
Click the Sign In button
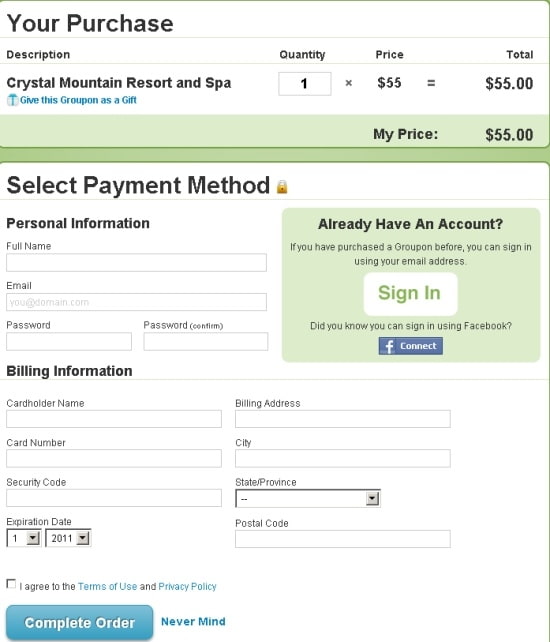coord(410,294)
